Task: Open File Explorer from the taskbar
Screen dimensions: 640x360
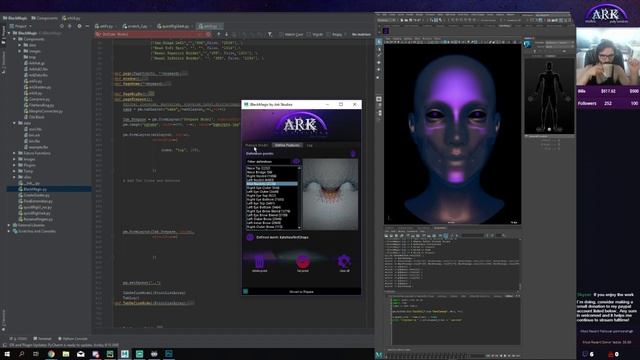Action: pos(66,354)
